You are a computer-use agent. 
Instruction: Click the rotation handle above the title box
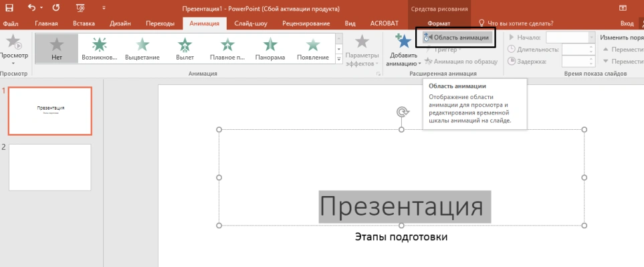click(x=402, y=112)
